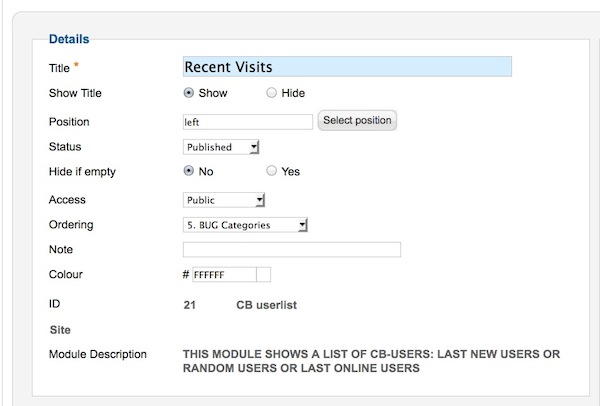Image resolution: width=600 pixels, height=406 pixels.
Task: Click the Access dropdown arrow icon
Action: click(259, 200)
